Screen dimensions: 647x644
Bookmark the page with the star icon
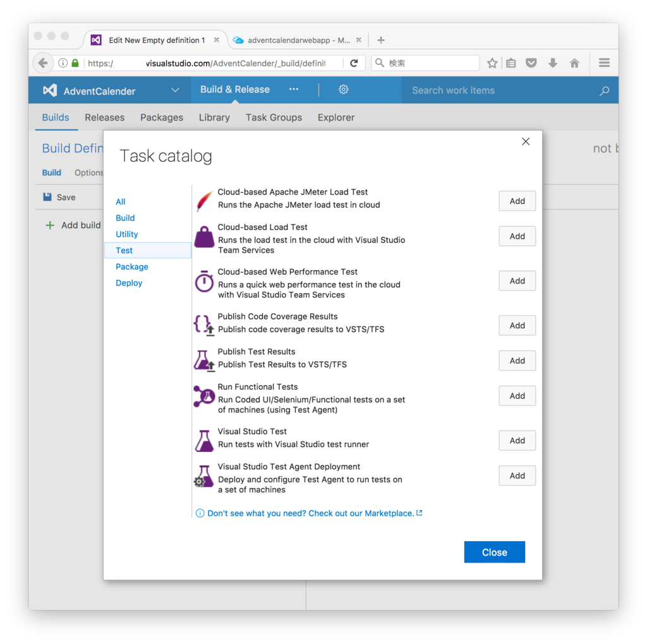pyautogui.click(x=492, y=63)
